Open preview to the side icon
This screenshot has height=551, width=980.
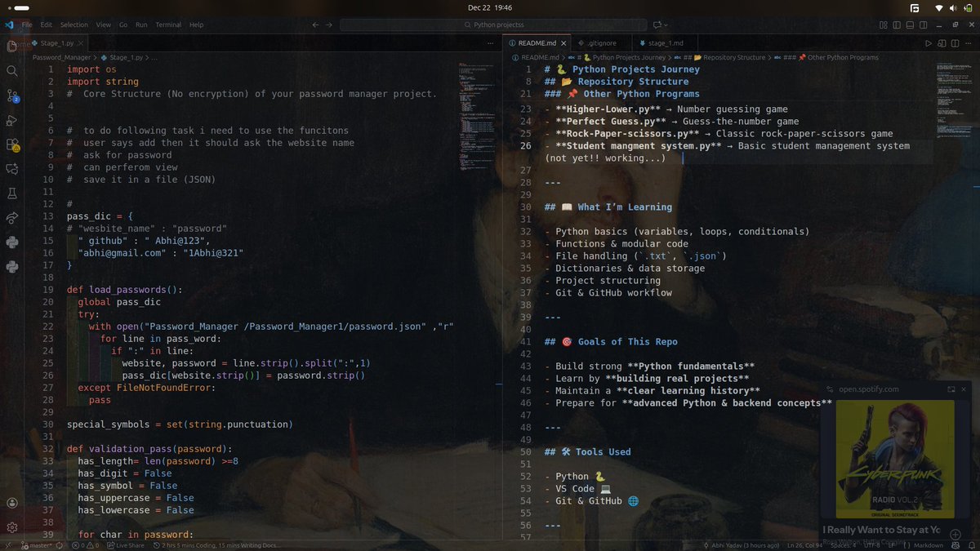(942, 42)
